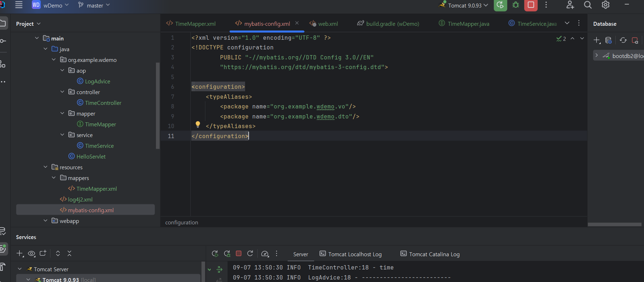Screen dimensions: 644x282
Task: Open the Tomcat Catalina Log tab
Action: (430, 254)
